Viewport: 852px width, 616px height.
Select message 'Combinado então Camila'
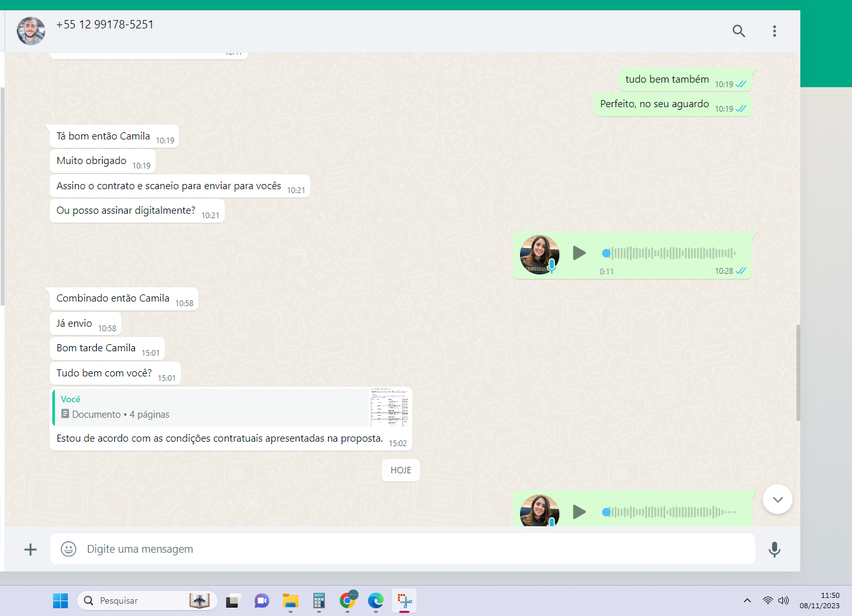point(124,299)
